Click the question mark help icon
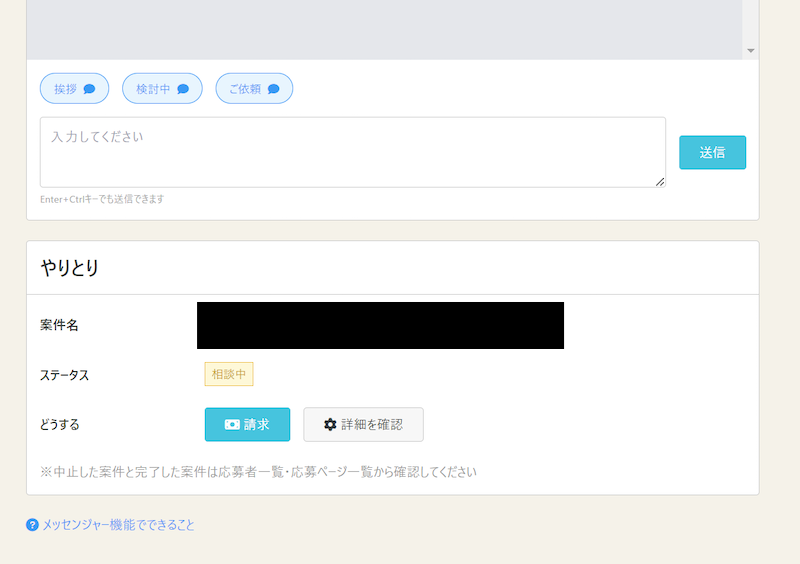This screenshot has width=800, height=564. coord(32,524)
